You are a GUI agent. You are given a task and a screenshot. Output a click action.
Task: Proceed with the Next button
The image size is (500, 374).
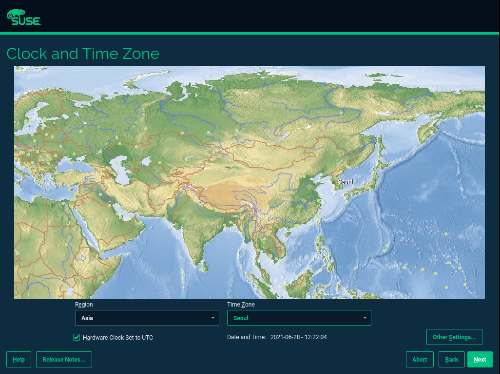click(480, 360)
